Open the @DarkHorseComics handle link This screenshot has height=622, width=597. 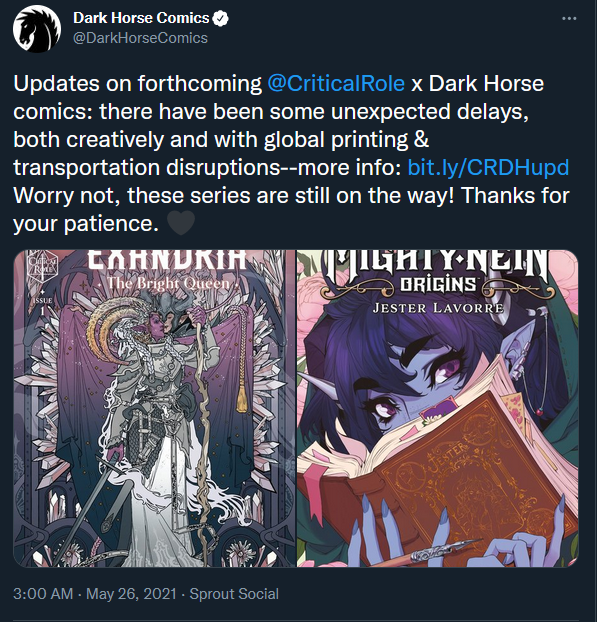[x=140, y=38]
